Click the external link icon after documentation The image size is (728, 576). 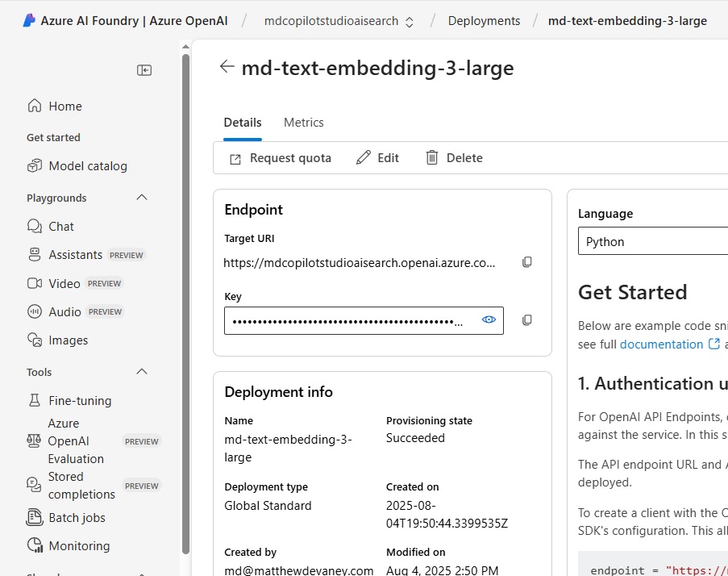714,344
